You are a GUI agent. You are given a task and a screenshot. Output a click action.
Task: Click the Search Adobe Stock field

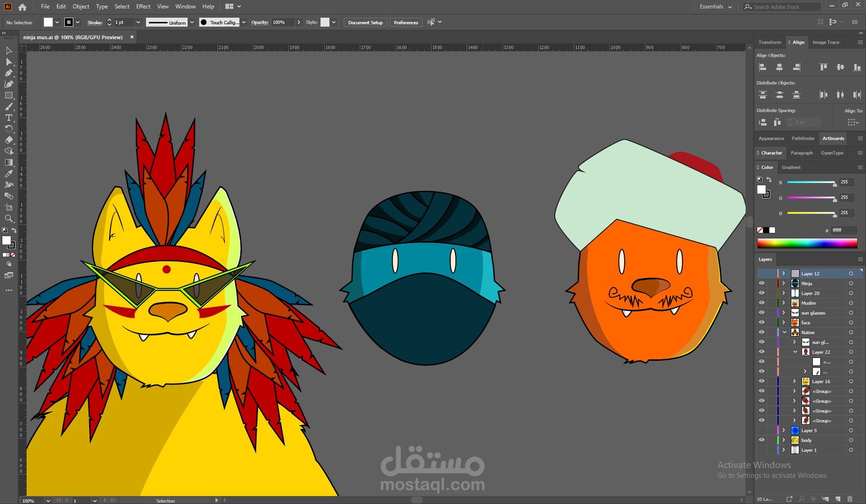[x=782, y=7]
